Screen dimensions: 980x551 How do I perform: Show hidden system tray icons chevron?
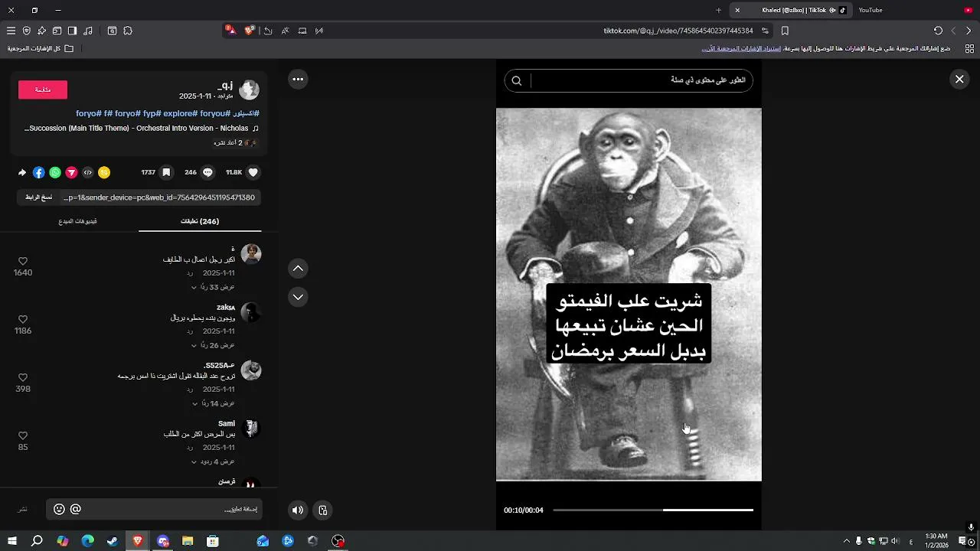tap(846, 541)
